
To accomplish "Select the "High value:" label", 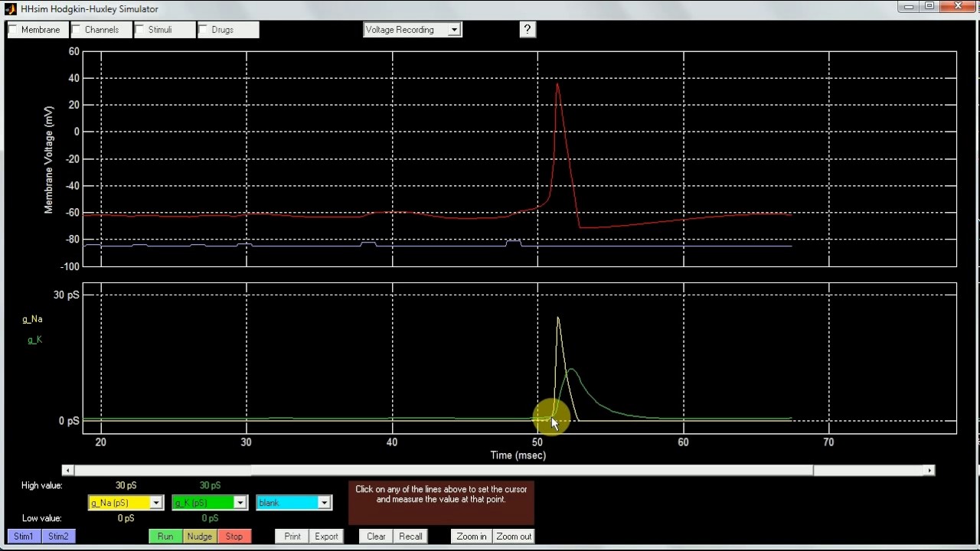I will 42,486.
